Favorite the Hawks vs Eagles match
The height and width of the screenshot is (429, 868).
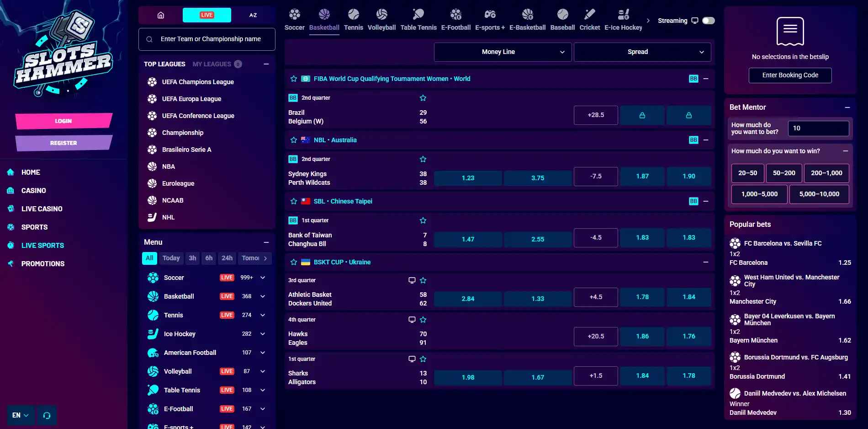423,320
